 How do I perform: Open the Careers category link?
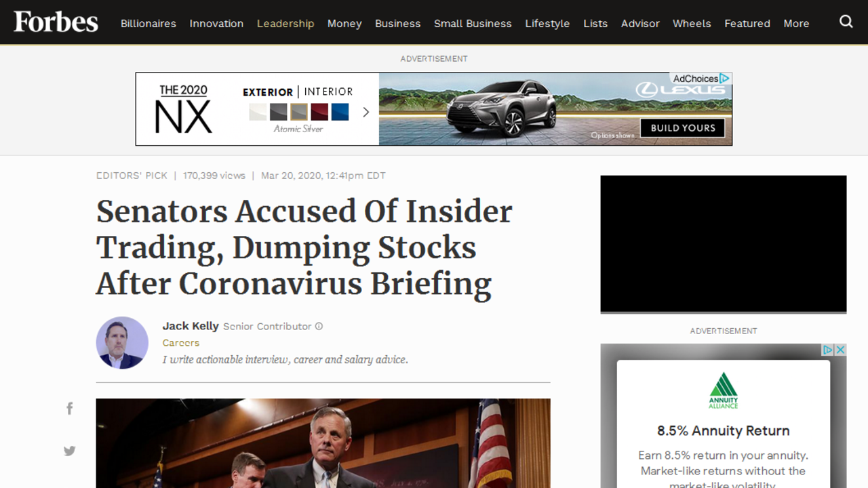click(181, 343)
